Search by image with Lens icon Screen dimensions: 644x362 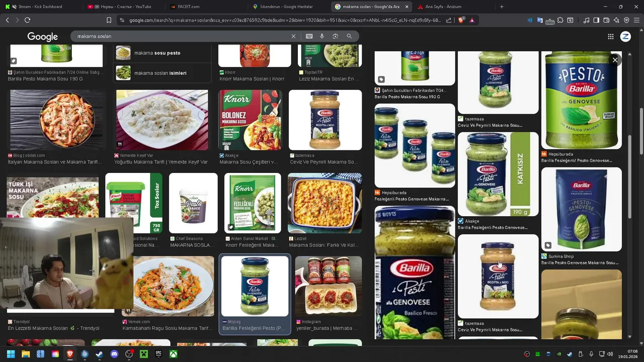[335, 36]
